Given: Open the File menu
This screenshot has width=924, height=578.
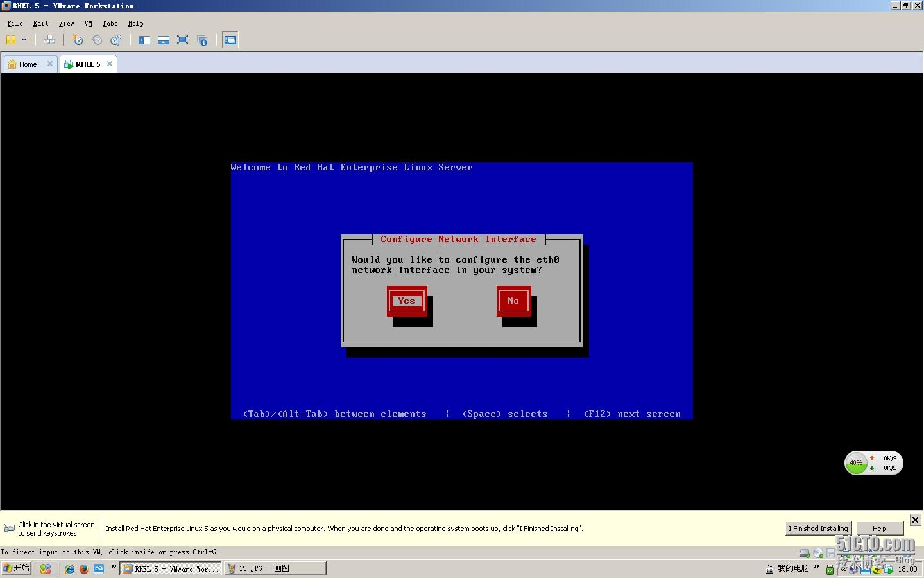Looking at the screenshot, I should coord(15,23).
